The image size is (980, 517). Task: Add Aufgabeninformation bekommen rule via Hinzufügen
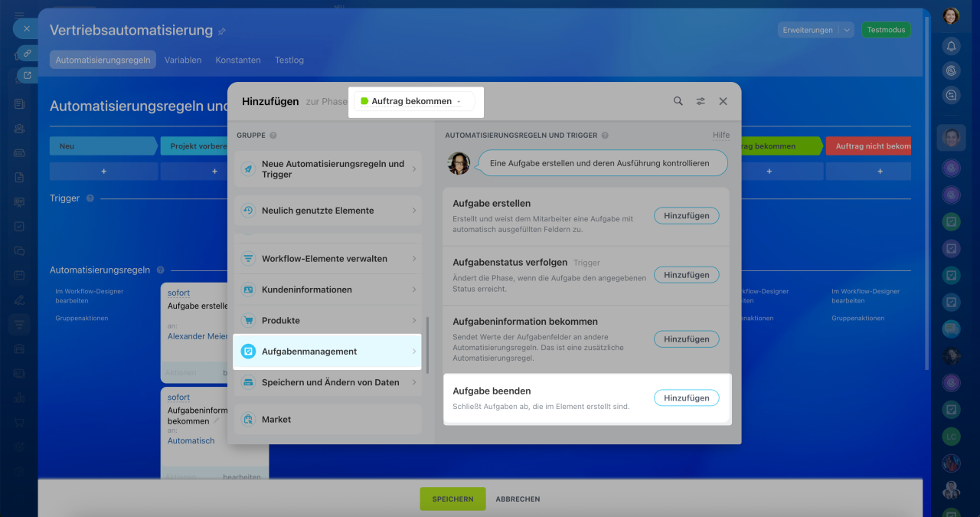coord(686,339)
